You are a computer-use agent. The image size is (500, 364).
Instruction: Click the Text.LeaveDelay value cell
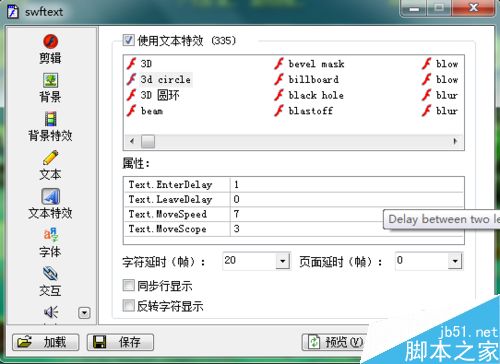[x=347, y=199]
